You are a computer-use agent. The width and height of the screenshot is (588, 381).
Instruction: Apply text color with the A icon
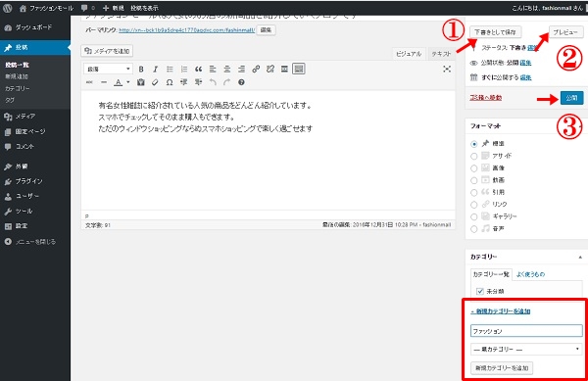click(x=119, y=82)
